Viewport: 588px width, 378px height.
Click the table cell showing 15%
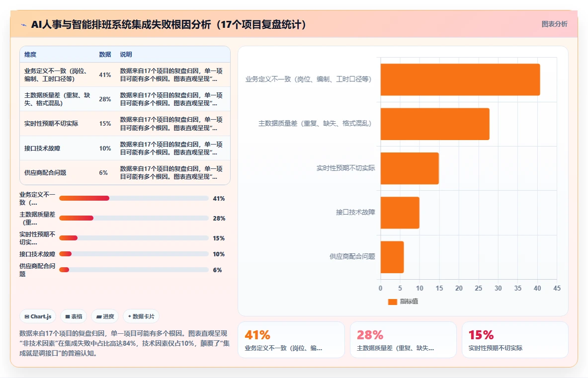[x=105, y=124]
